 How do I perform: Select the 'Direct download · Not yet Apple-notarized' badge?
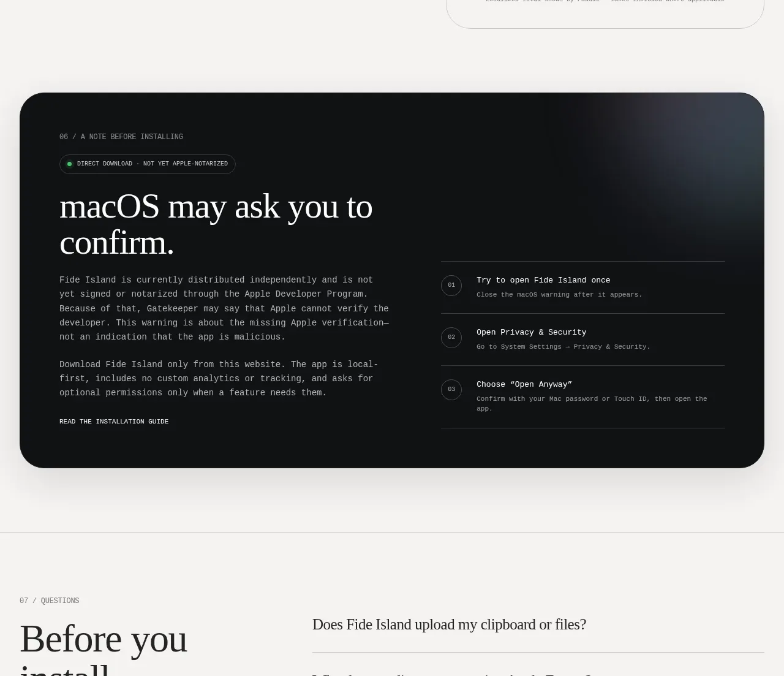[x=148, y=164]
